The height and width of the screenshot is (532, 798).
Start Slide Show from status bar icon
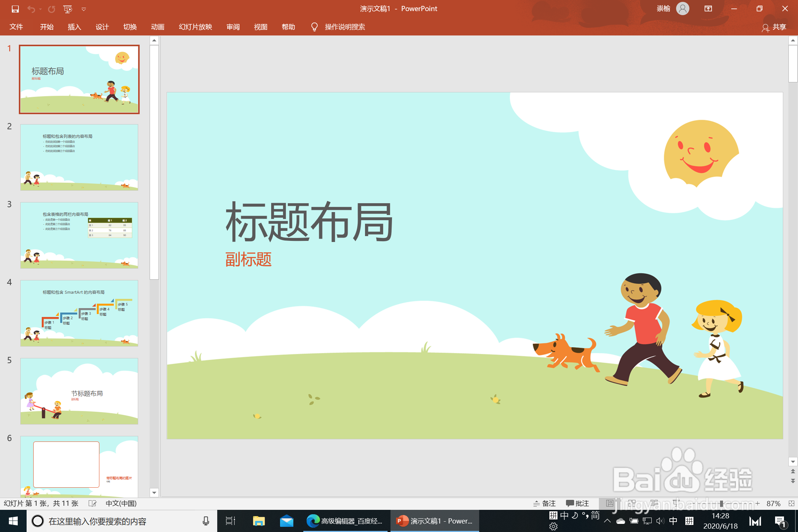[676, 504]
